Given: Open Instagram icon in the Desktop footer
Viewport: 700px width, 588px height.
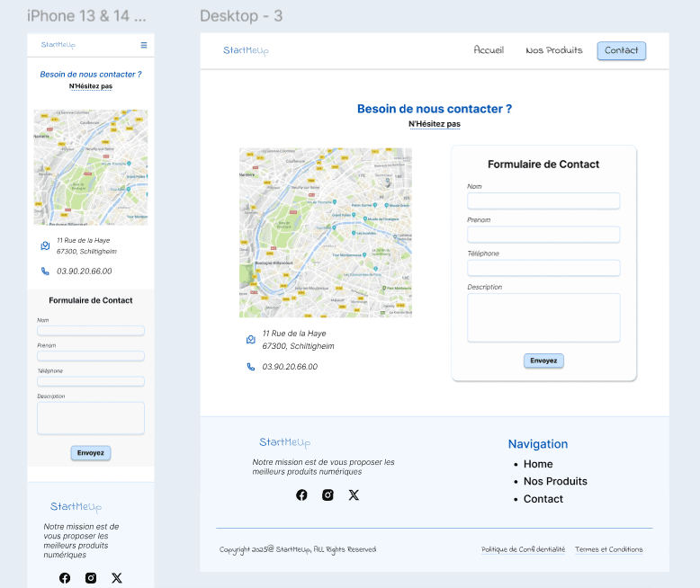Looking at the screenshot, I should point(328,494).
